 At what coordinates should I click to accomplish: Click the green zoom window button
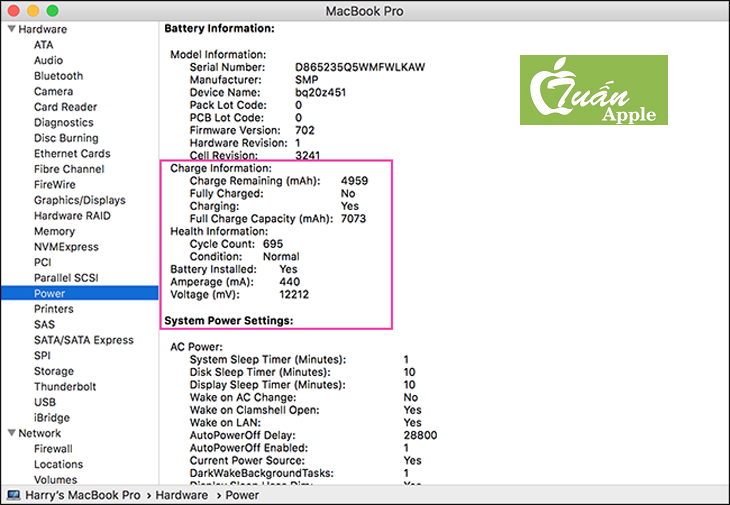(52, 10)
